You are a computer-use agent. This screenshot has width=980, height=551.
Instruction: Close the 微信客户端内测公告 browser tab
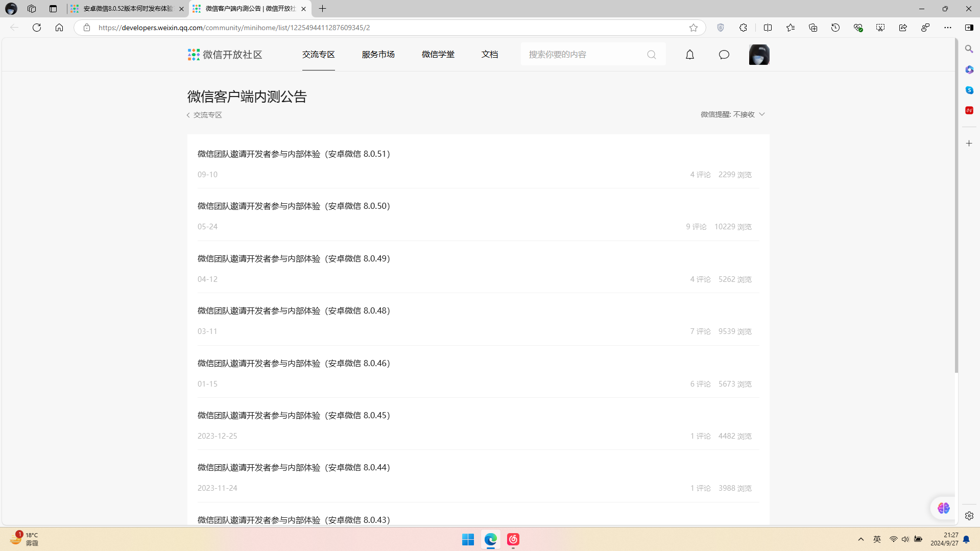click(303, 9)
